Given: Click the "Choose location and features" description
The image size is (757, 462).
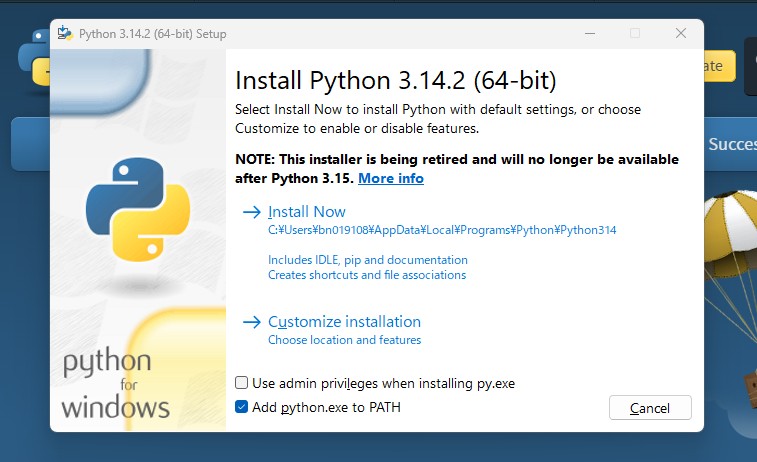Looking at the screenshot, I should tap(344, 340).
